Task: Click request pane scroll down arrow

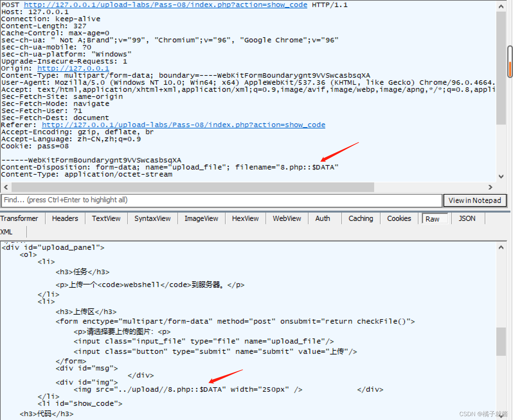Action: pyautogui.click(x=501, y=176)
